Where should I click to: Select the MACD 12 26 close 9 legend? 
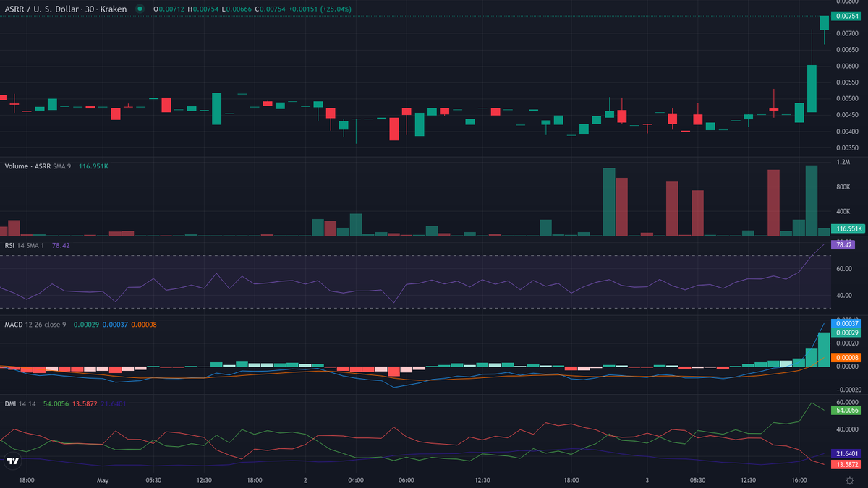(35, 325)
